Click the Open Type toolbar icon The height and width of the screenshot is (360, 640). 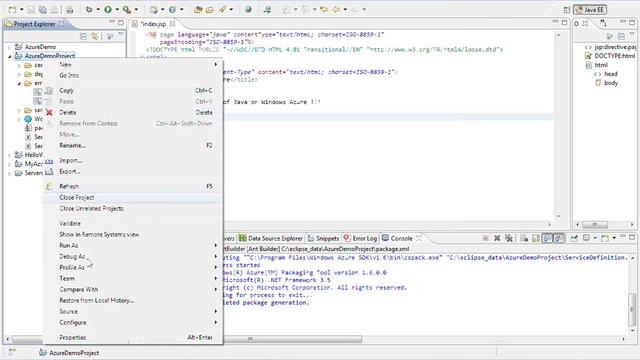198,9
